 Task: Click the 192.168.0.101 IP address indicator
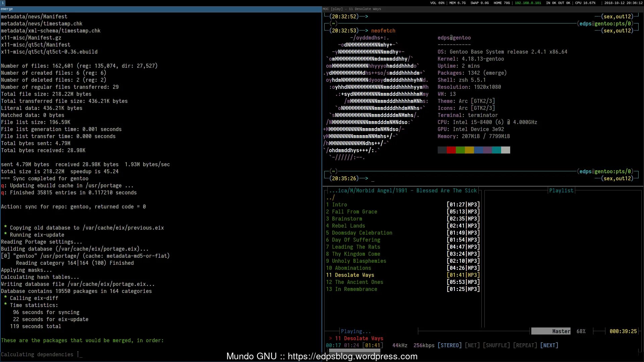pyautogui.click(x=528, y=3)
